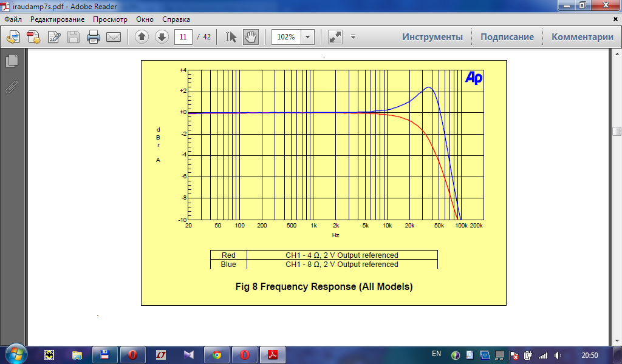Print the document via printer icon
This screenshot has height=364, width=622.
pos(93,37)
